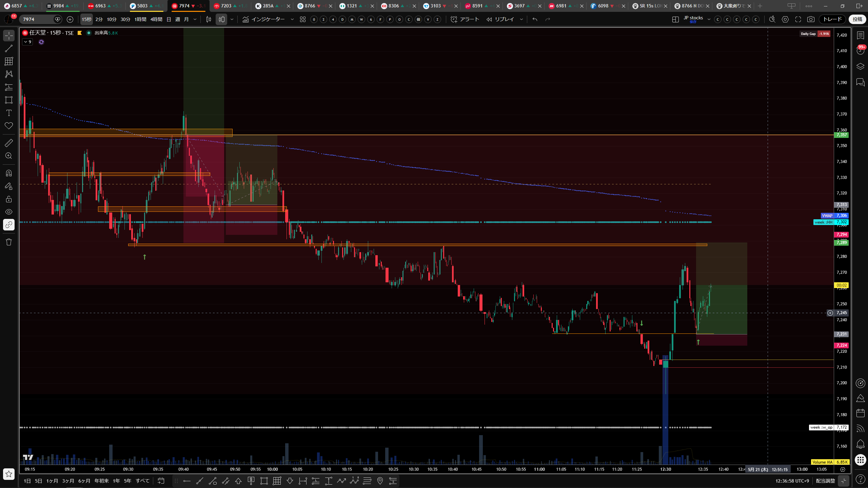Open the forecasting and measurement tools

click(x=9, y=87)
